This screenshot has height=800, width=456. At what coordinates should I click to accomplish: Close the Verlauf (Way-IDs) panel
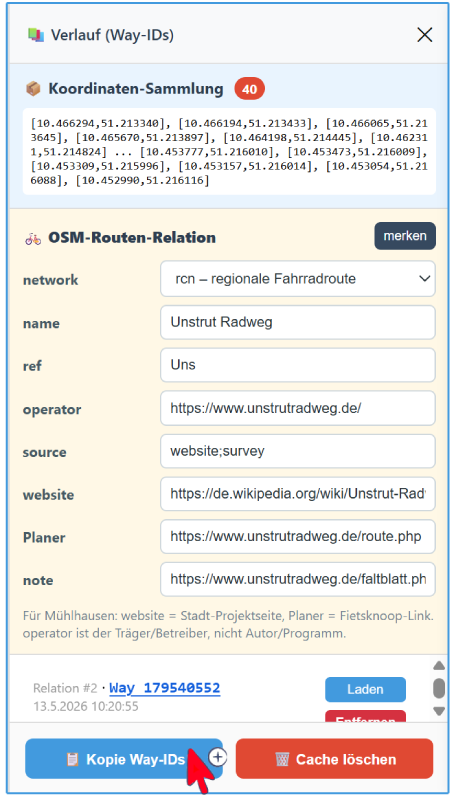point(424,35)
